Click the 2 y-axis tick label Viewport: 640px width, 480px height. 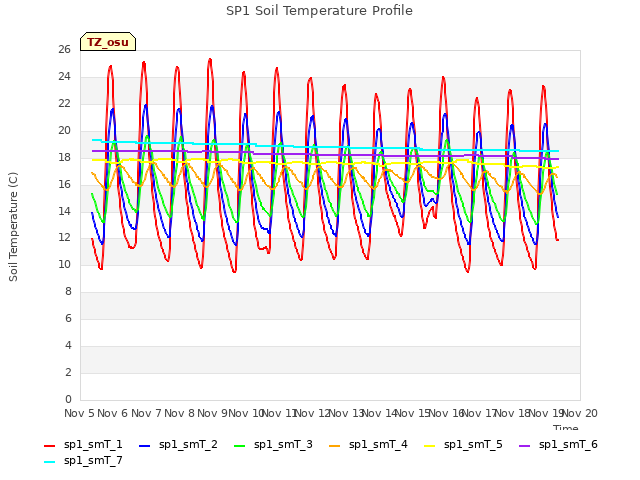(x=68, y=373)
